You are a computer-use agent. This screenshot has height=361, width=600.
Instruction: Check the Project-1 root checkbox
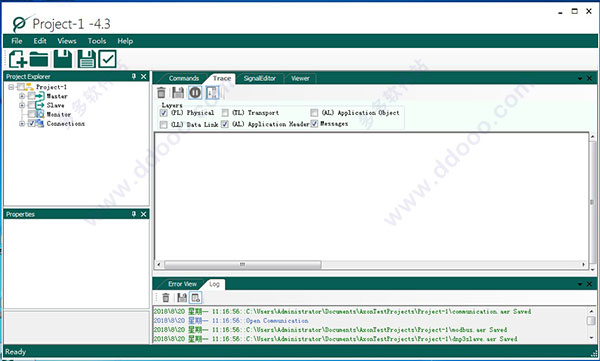click(x=21, y=87)
